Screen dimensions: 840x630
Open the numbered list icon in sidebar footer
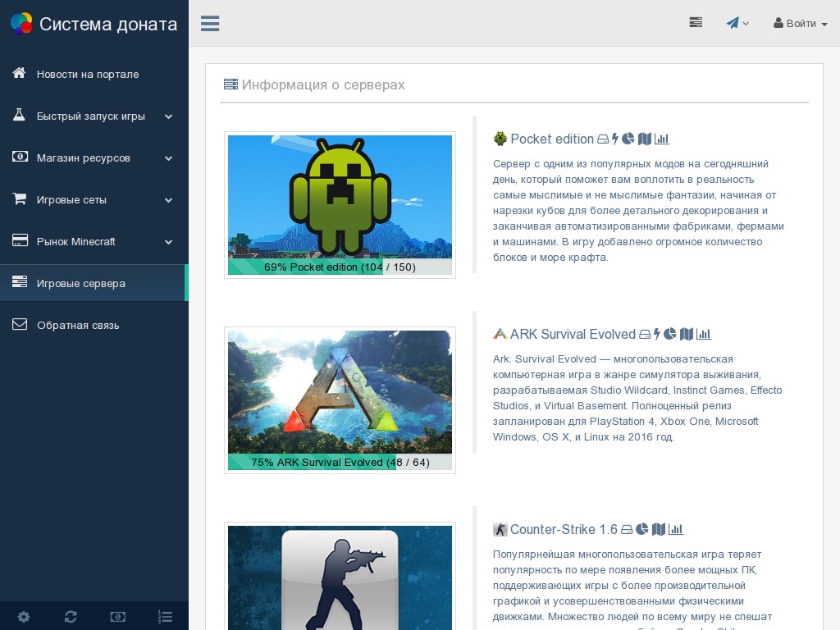point(165,616)
